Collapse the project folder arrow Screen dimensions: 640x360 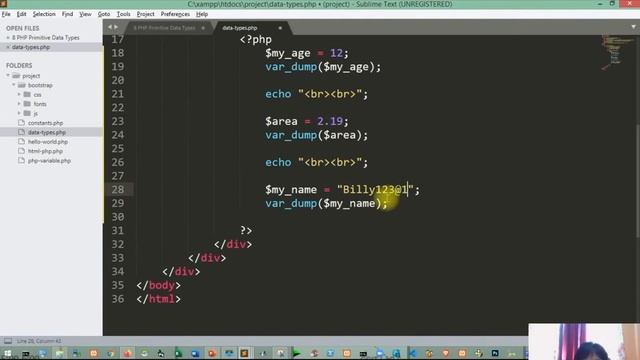8,76
